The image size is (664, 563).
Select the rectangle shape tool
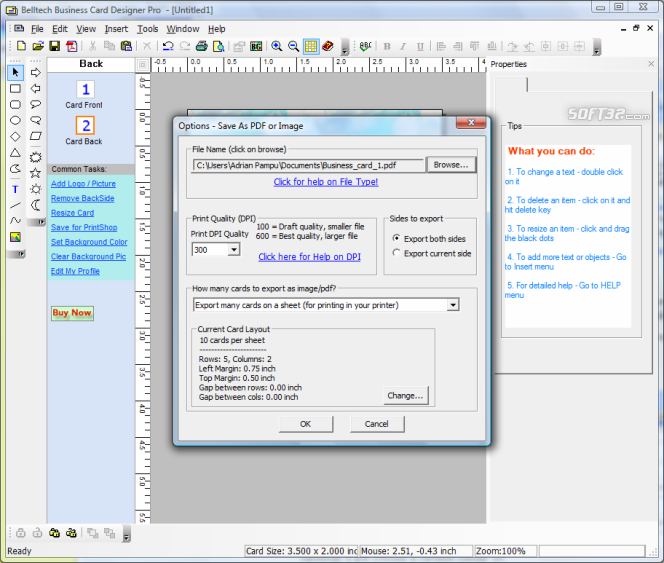[15, 89]
